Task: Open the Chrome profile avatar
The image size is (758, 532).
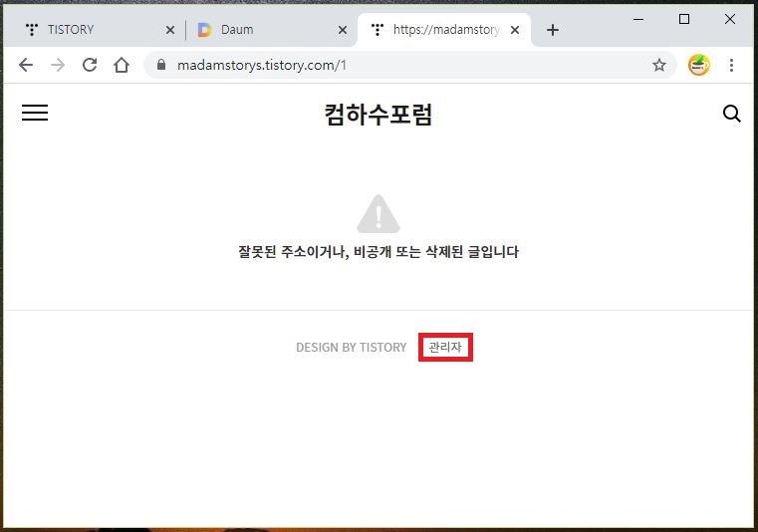Action: point(699,65)
